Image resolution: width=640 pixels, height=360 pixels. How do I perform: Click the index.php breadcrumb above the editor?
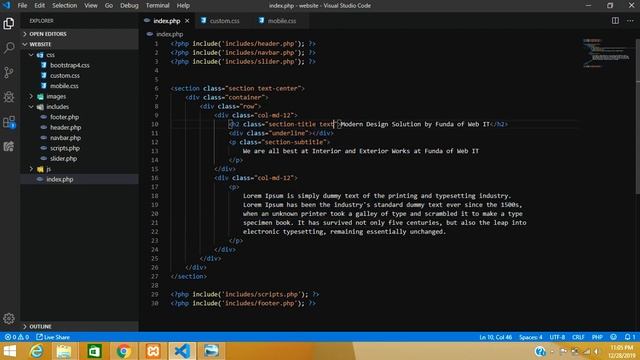[x=165, y=34]
